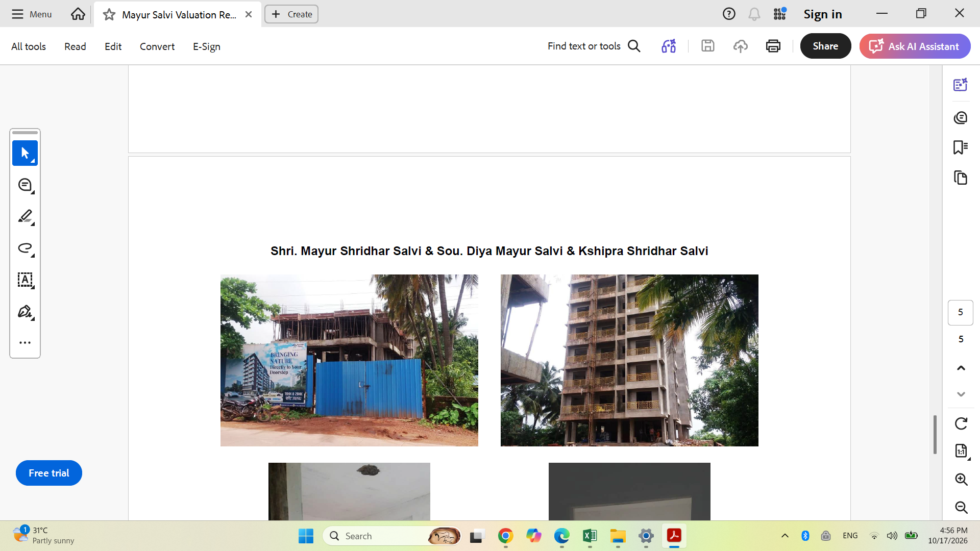
Task: Open the AI generative summary panel icon
Action: 961,85
